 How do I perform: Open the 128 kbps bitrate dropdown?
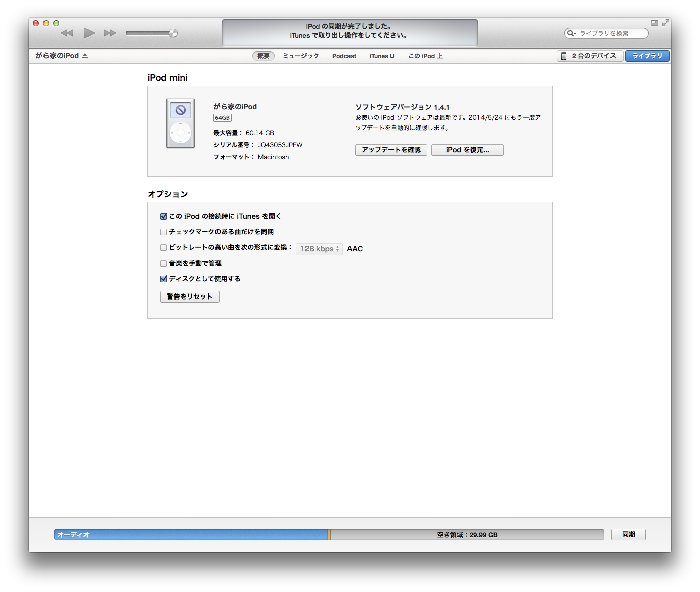click(319, 249)
